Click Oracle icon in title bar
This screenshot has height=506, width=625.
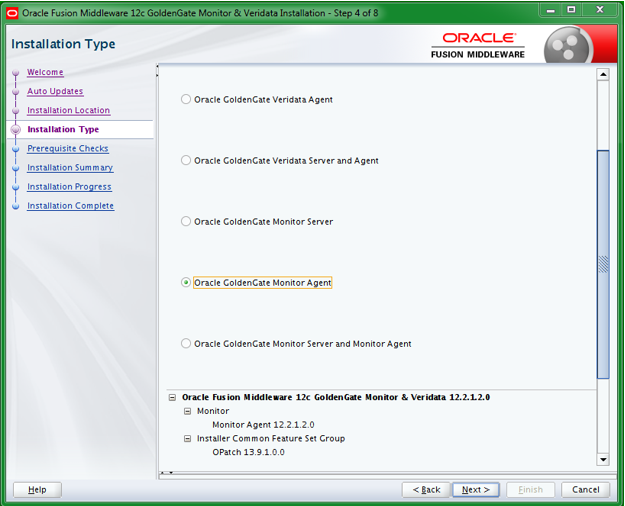click(x=12, y=13)
